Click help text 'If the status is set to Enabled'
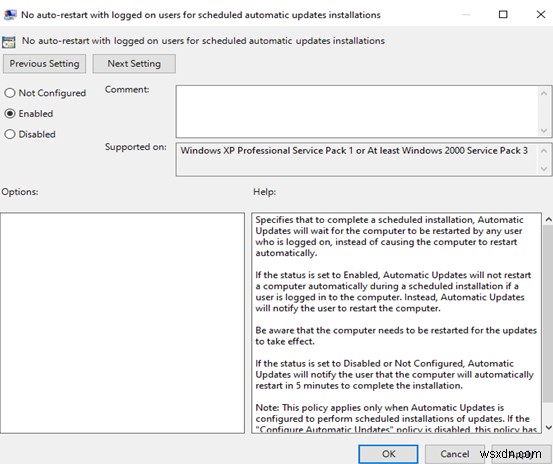Image resolution: width=553 pixels, height=464 pixels. pos(393,292)
